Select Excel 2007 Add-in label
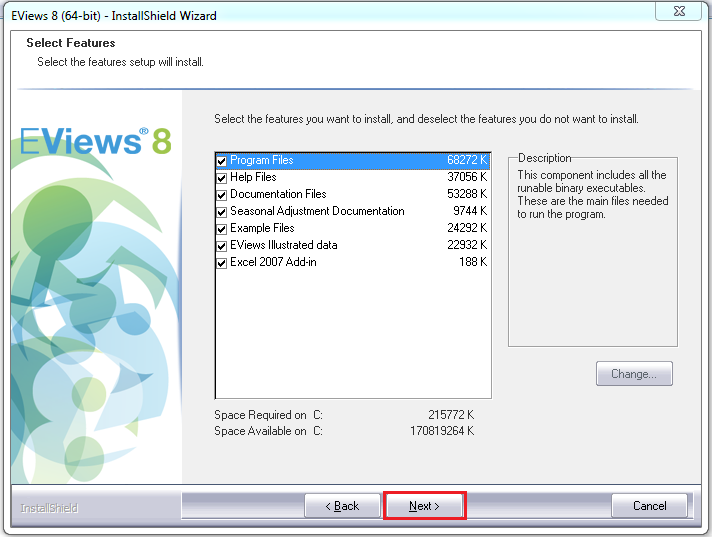 pos(273,262)
